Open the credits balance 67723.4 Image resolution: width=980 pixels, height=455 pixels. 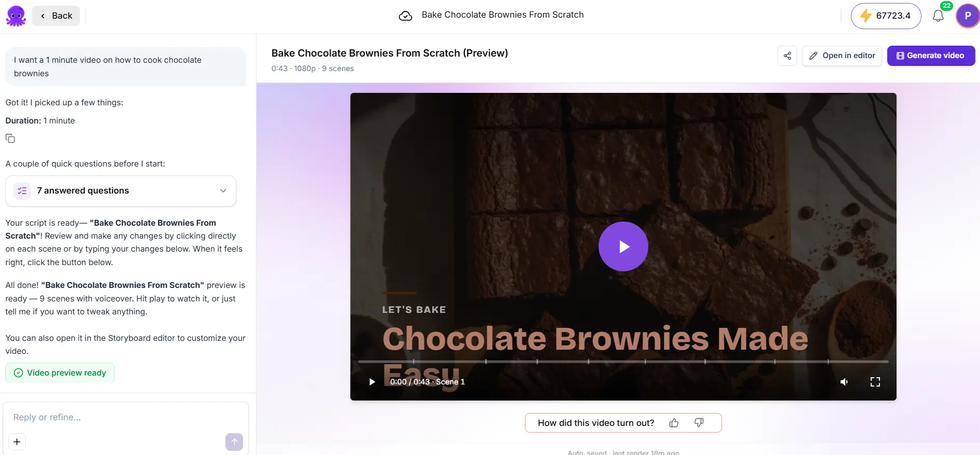[x=886, y=16]
